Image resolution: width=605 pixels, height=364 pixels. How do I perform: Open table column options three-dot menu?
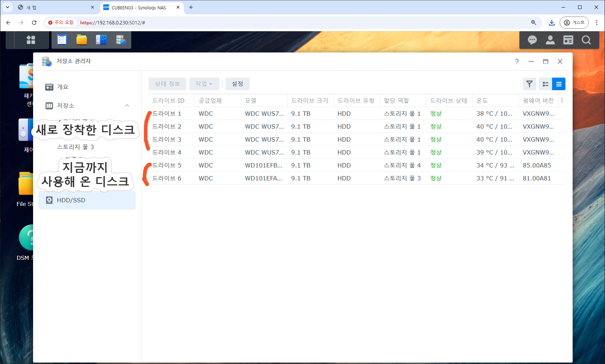562,101
